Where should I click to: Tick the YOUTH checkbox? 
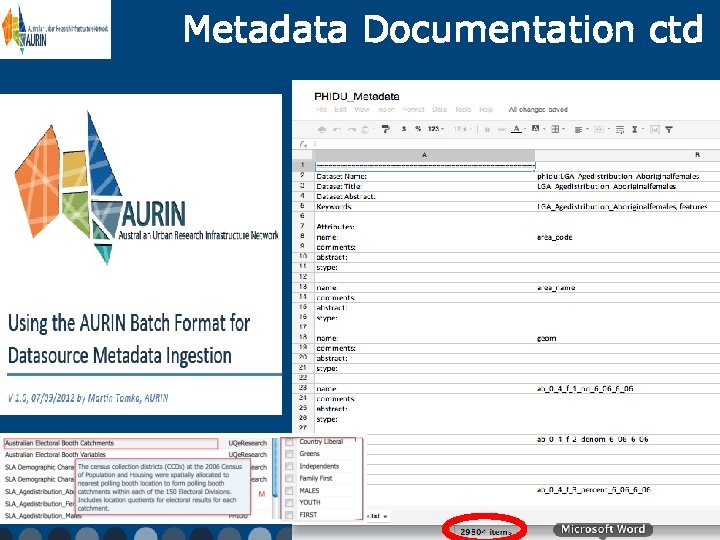(x=289, y=503)
